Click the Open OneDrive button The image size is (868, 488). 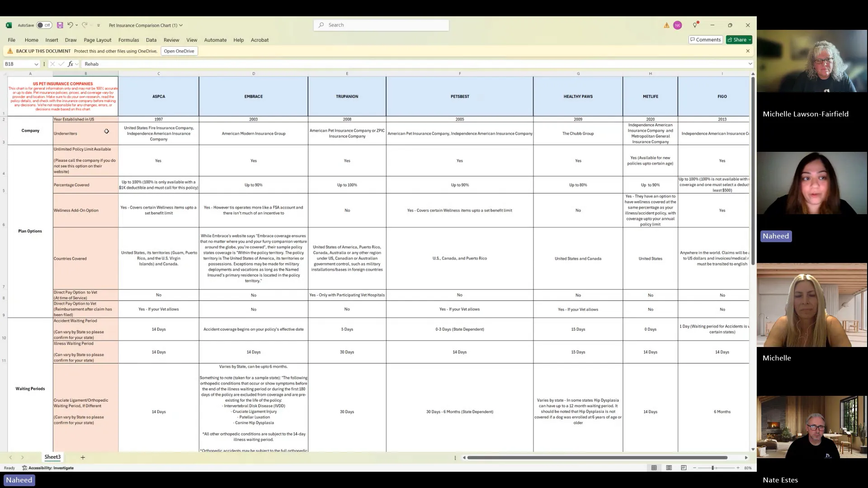179,51
